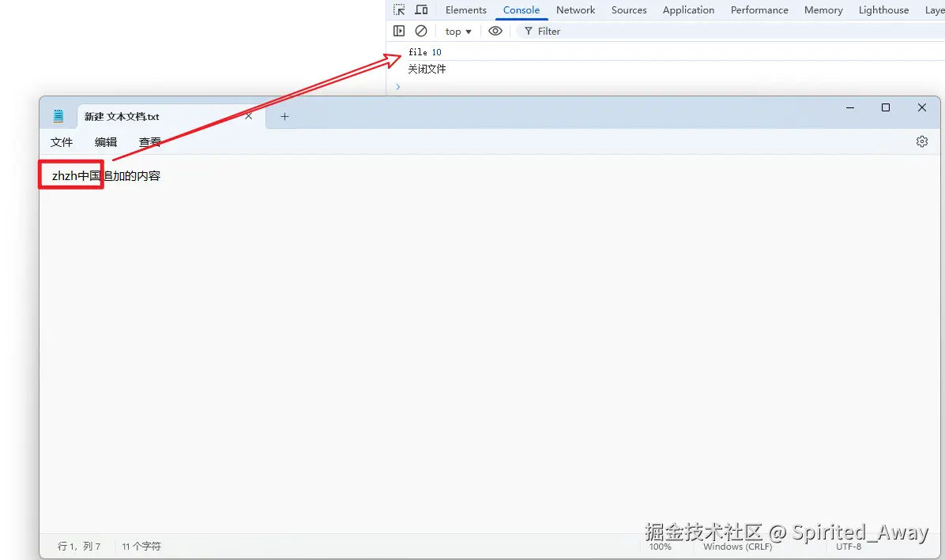
Task: Click the Notepad app icon in title bar
Action: pyautogui.click(x=58, y=116)
